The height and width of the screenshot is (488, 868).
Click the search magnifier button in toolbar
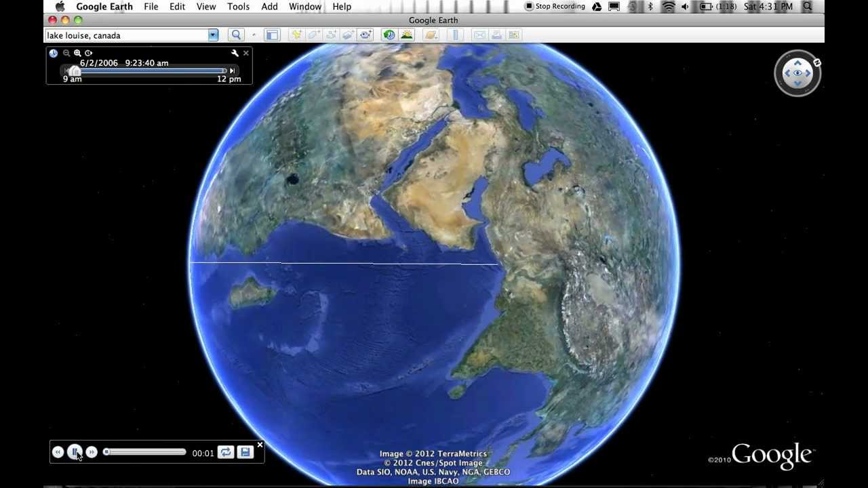236,35
